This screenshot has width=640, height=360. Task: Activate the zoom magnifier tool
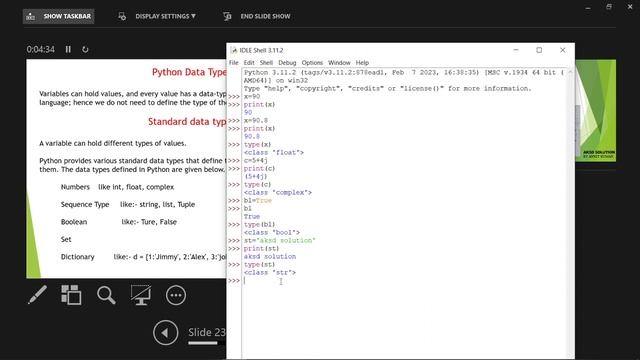(106, 295)
